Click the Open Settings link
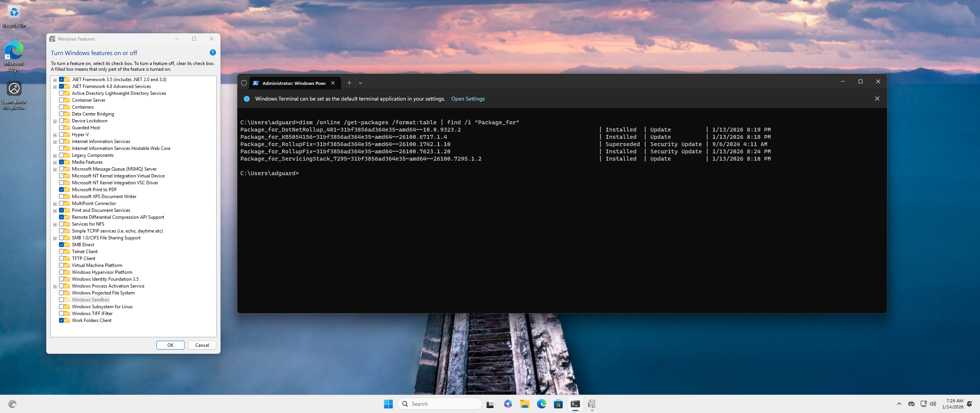Viewport: 980px width, 413px height. point(468,99)
